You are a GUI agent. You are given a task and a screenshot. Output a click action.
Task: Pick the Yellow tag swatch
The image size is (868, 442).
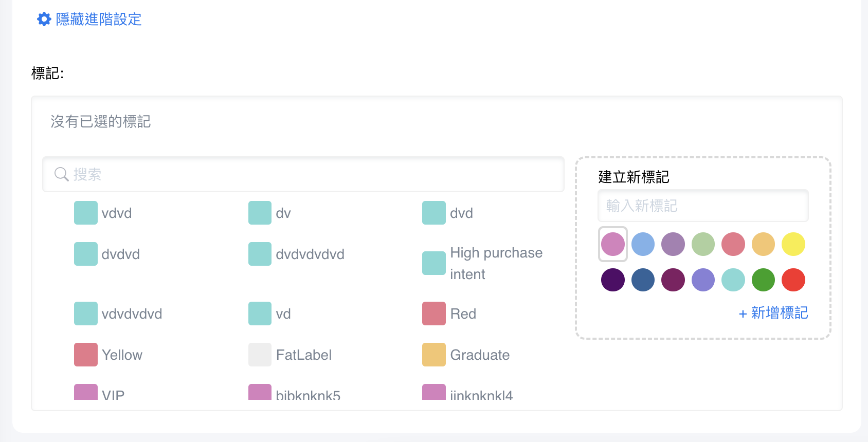click(x=86, y=355)
